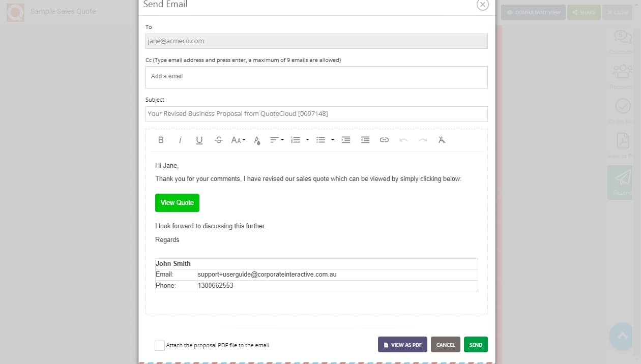Underline the selected text
This screenshot has height=364, width=641.
199,140
